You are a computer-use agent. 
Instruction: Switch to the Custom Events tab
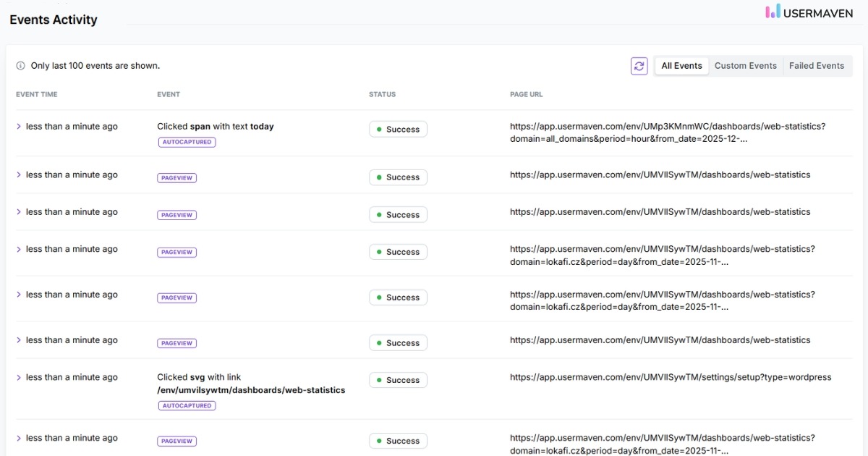point(746,66)
